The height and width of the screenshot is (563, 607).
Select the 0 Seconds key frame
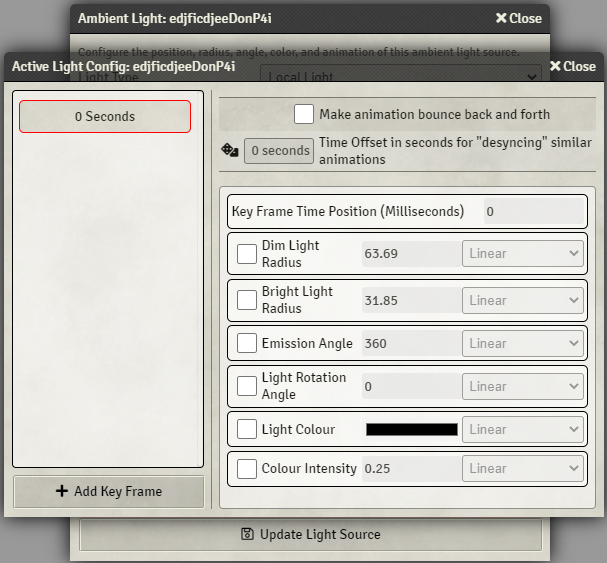pyautogui.click(x=105, y=117)
